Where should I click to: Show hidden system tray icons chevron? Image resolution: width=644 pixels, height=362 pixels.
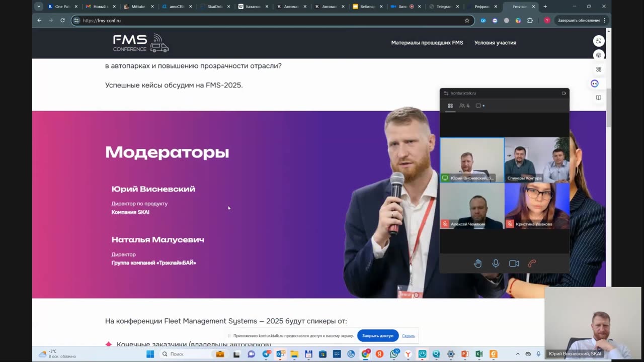(x=517, y=354)
